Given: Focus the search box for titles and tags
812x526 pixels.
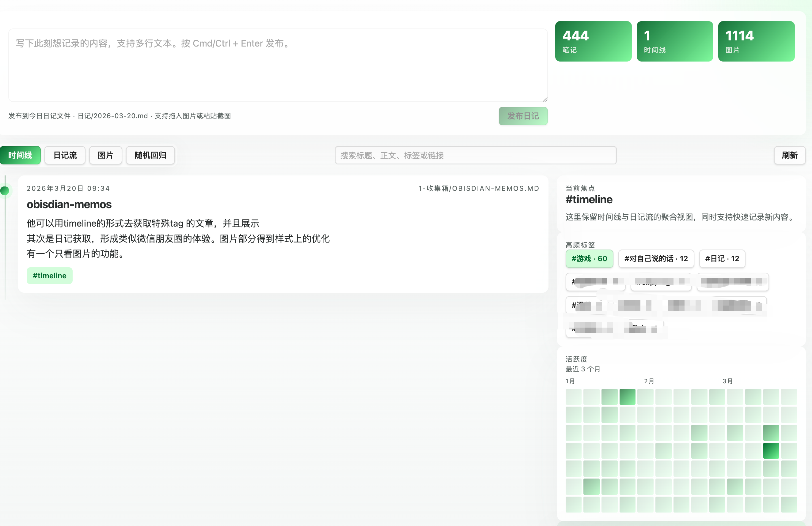Looking at the screenshot, I should click(475, 156).
